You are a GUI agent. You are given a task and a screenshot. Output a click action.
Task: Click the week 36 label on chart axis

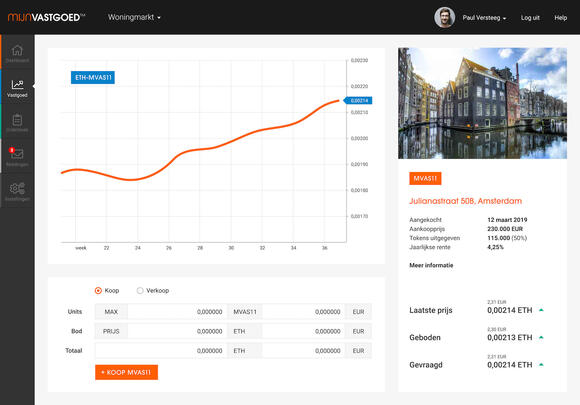[324, 248]
